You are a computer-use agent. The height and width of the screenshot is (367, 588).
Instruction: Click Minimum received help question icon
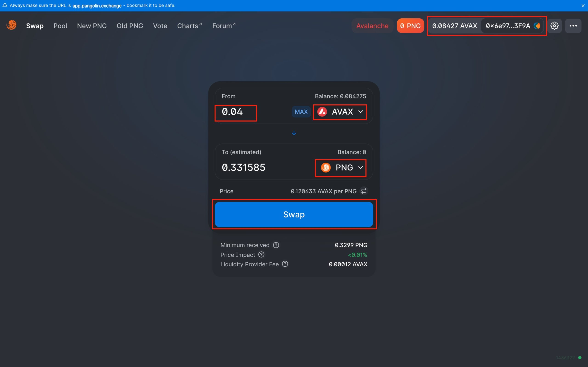pos(276,245)
